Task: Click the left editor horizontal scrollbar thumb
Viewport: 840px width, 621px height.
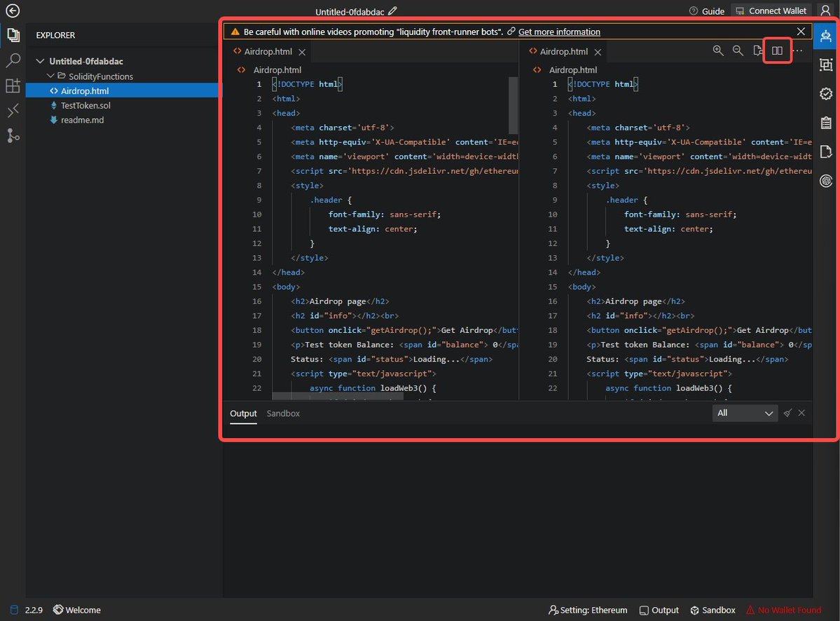Action: (x=338, y=397)
